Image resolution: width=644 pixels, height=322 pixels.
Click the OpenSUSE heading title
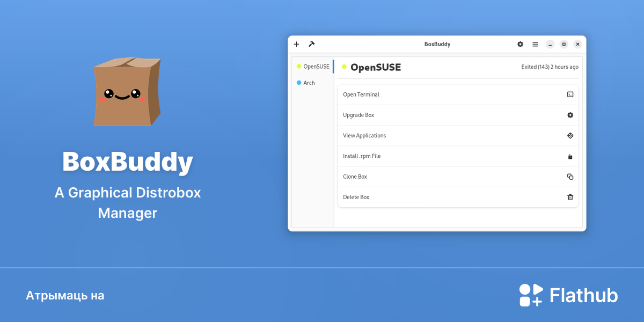376,67
